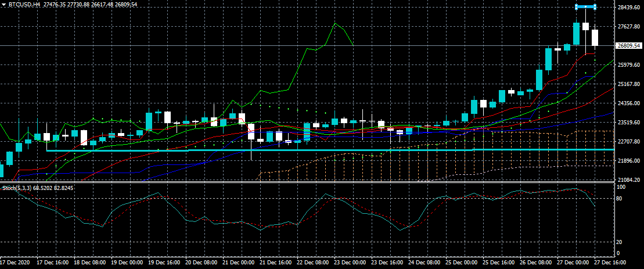The height and width of the screenshot is (269, 644).
Task: Click the stochastic 80 level label
Action: [x=619, y=199]
